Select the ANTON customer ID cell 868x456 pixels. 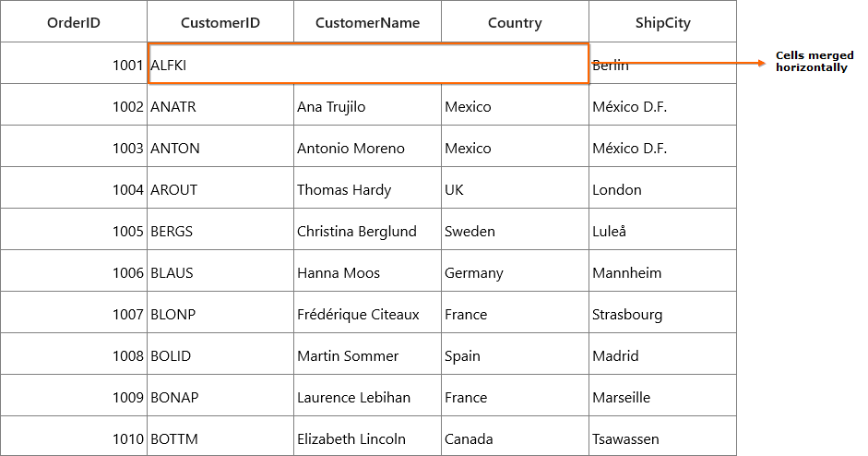[x=220, y=146]
